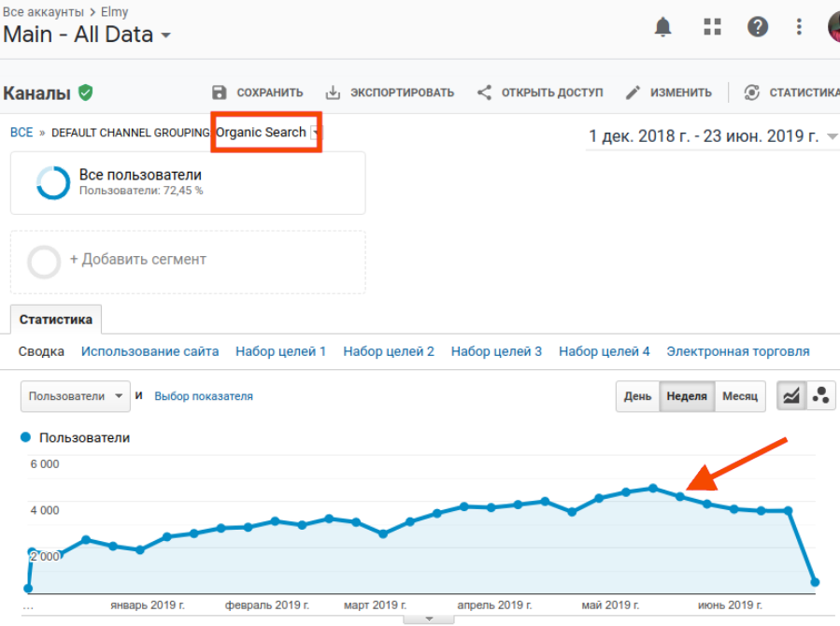Image resolution: width=840 pixels, height=626 pixels.
Task: Open the notifications bell
Action: (x=662, y=27)
